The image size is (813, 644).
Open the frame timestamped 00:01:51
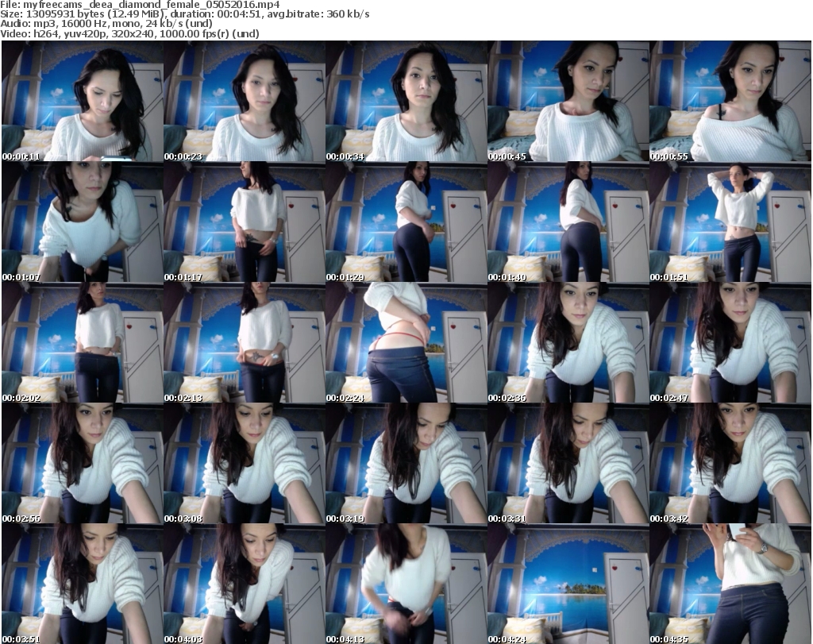pyautogui.click(x=730, y=222)
